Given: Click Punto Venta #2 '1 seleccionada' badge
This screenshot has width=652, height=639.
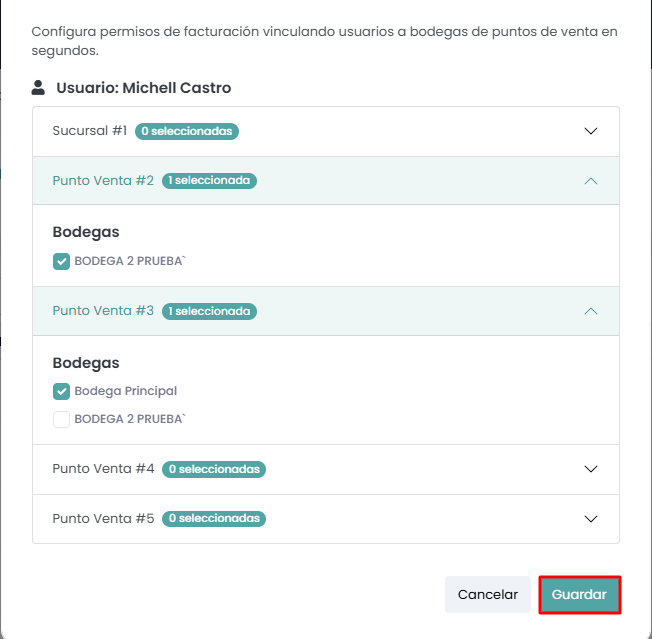Looking at the screenshot, I should tap(209, 181).
